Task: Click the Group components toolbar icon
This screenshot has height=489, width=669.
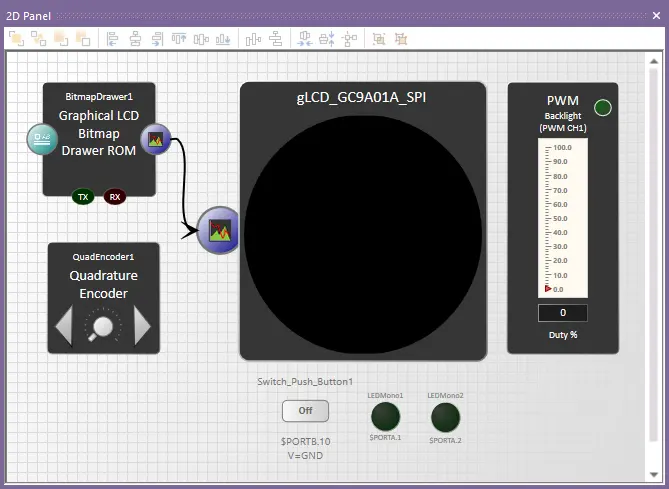Action: coord(379,39)
